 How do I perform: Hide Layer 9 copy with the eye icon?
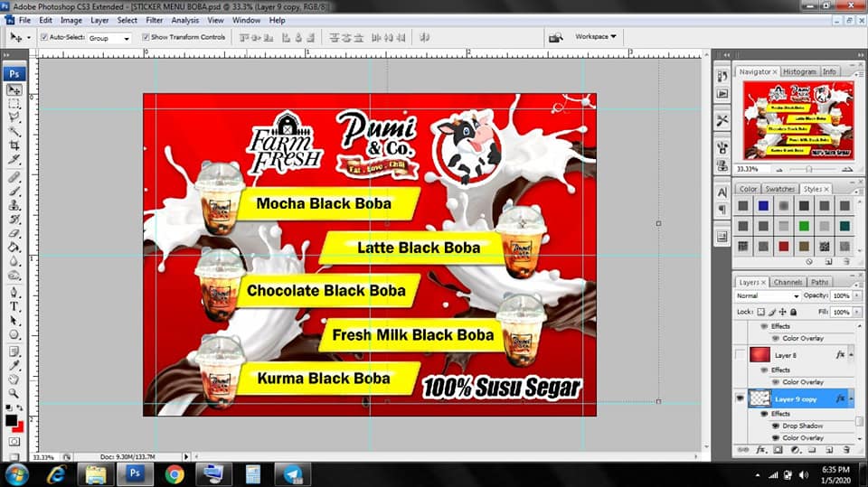point(741,398)
